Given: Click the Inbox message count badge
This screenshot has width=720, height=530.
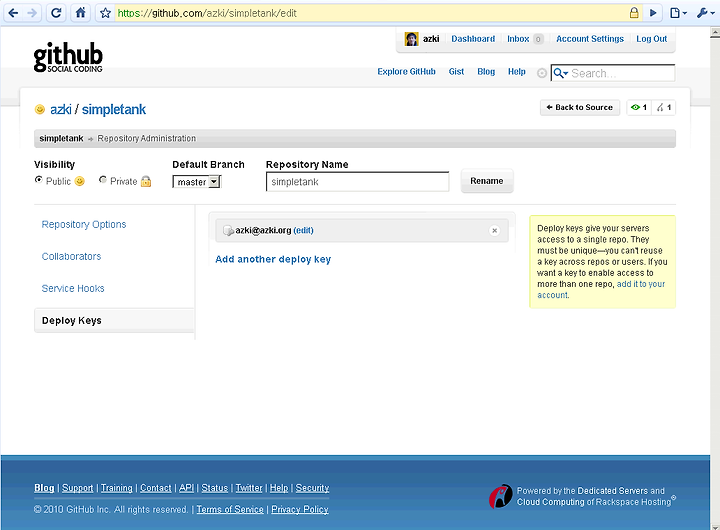Looking at the screenshot, I should 538,39.
